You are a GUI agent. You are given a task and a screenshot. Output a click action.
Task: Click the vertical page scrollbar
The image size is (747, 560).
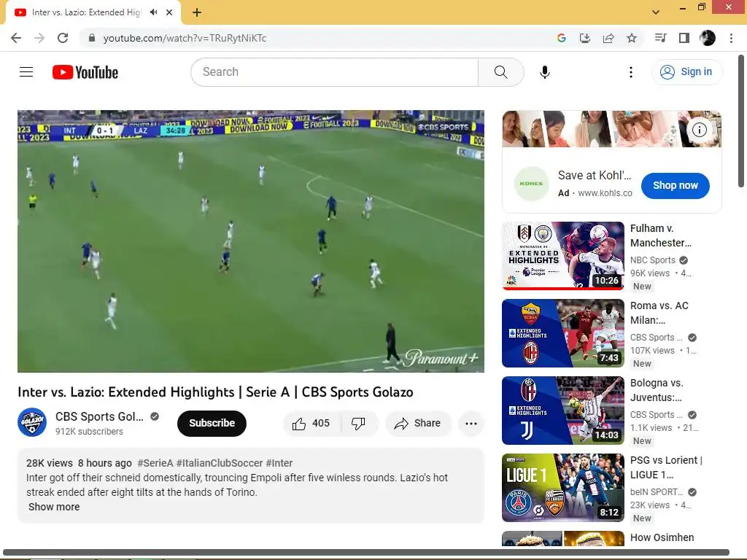click(x=741, y=122)
